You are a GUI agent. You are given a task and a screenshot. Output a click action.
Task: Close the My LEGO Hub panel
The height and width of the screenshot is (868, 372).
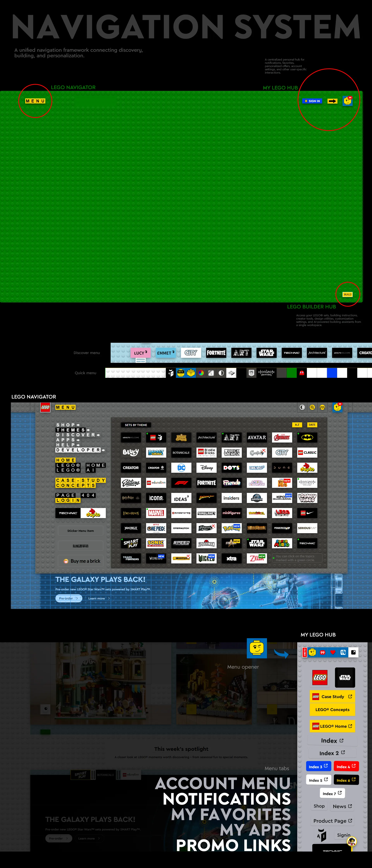[x=305, y=652]
